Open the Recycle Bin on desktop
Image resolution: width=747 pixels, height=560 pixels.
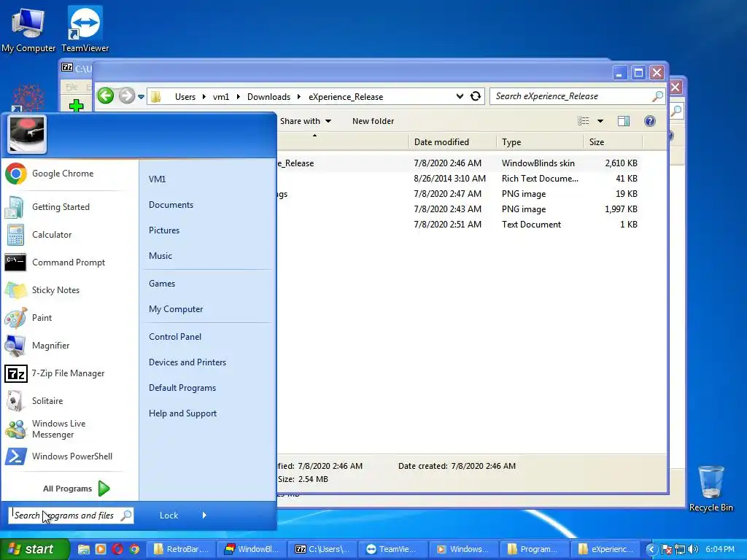pyautogui.click(x=711, y=489)
